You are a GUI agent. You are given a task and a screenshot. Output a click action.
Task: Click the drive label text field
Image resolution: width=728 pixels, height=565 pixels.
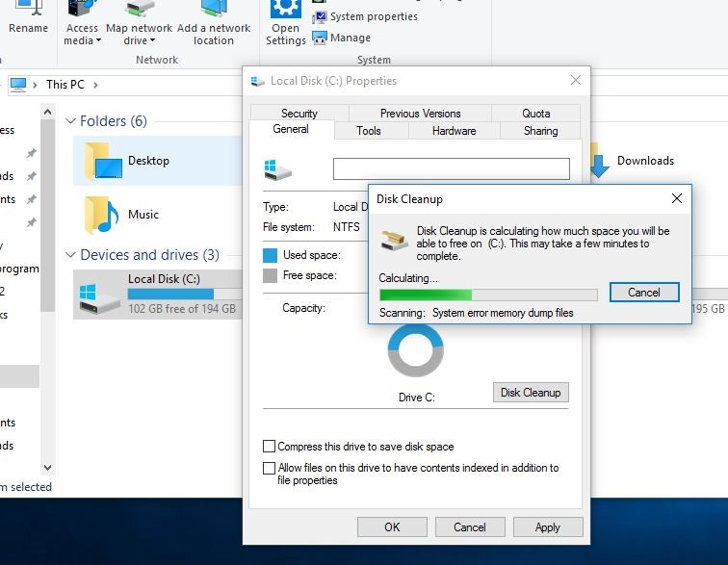coord(452,168)
